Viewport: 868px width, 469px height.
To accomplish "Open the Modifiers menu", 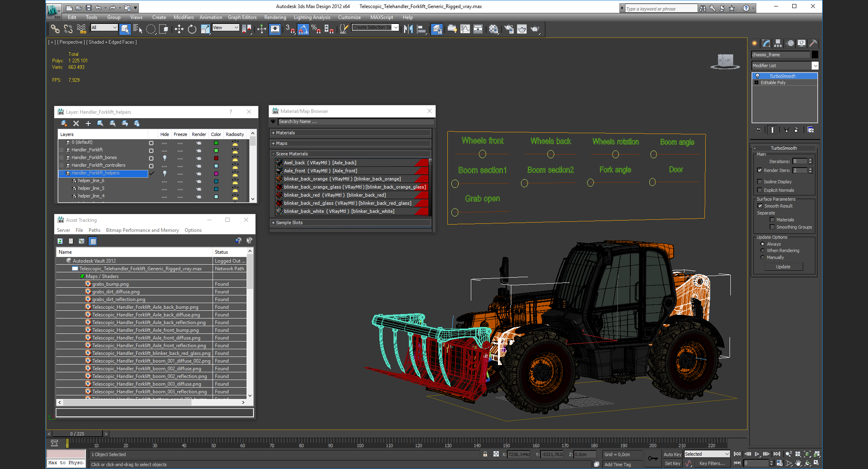I will point(183,17).
